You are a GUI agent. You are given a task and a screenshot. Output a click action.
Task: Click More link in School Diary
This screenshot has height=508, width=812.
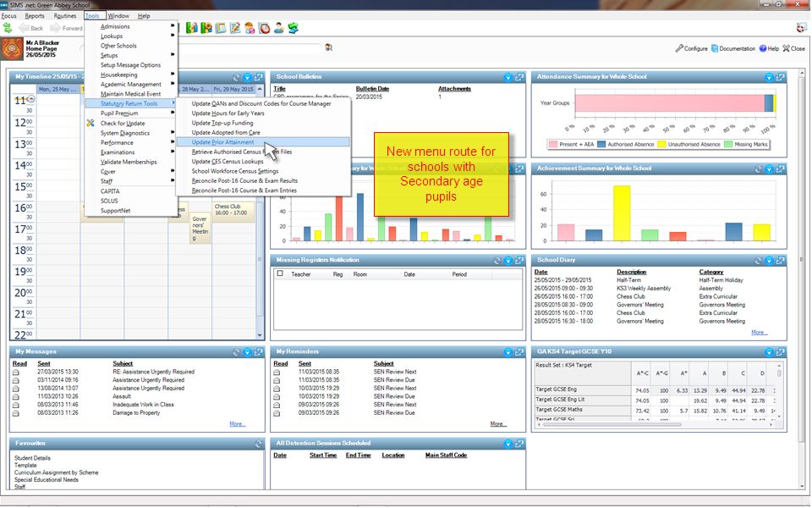[x=759, y=332]
